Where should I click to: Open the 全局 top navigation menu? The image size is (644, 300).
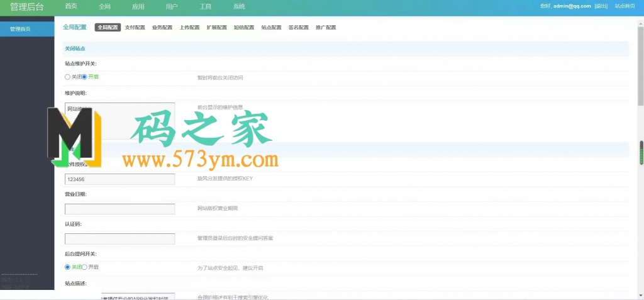(105, 6)
